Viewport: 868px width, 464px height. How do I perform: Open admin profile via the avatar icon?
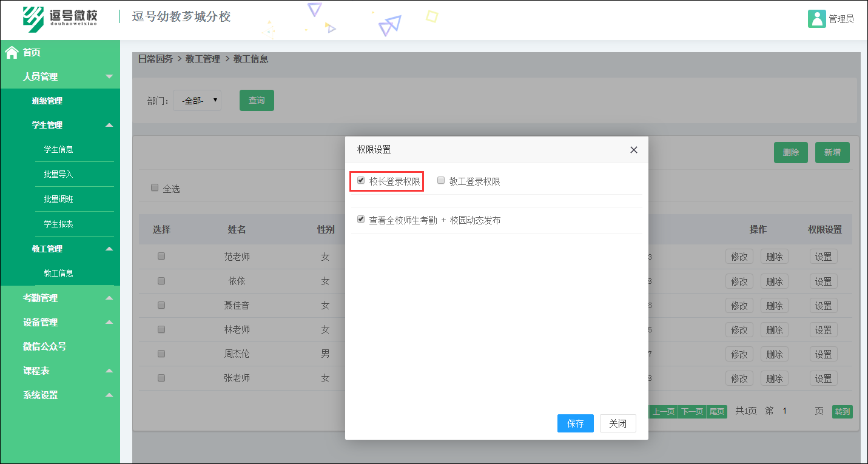tap(816, 19)
